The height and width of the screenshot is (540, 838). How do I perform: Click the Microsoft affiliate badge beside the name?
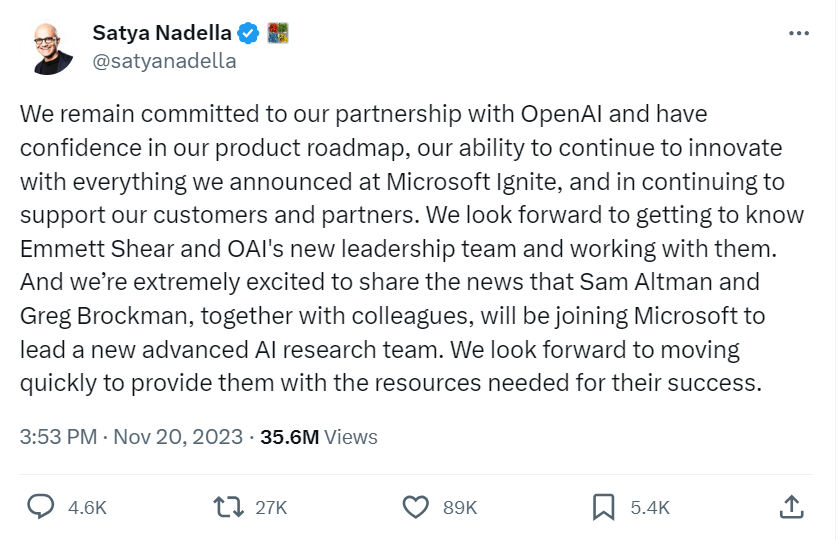click(277, 33)
